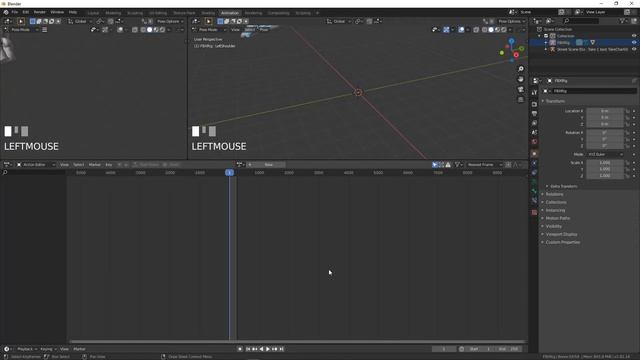Screen dimensions: 640x360
Task: Toggle camera view icon in viewport
Action: tap(521, 89)
